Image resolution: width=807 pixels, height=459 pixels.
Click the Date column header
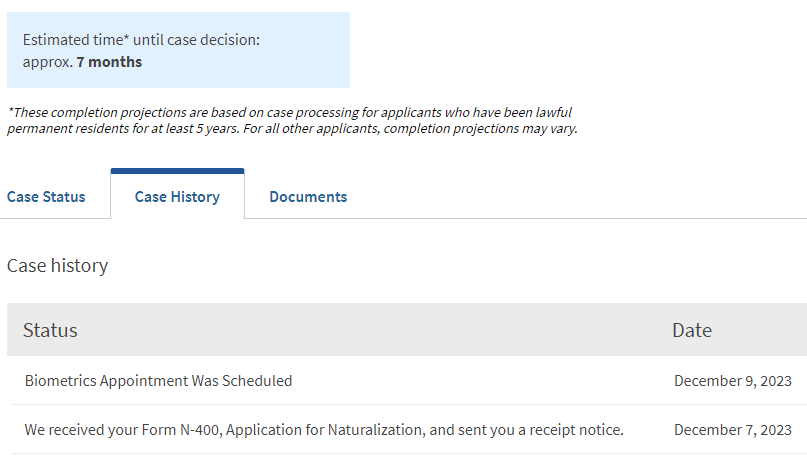click(x=692, y=330)
